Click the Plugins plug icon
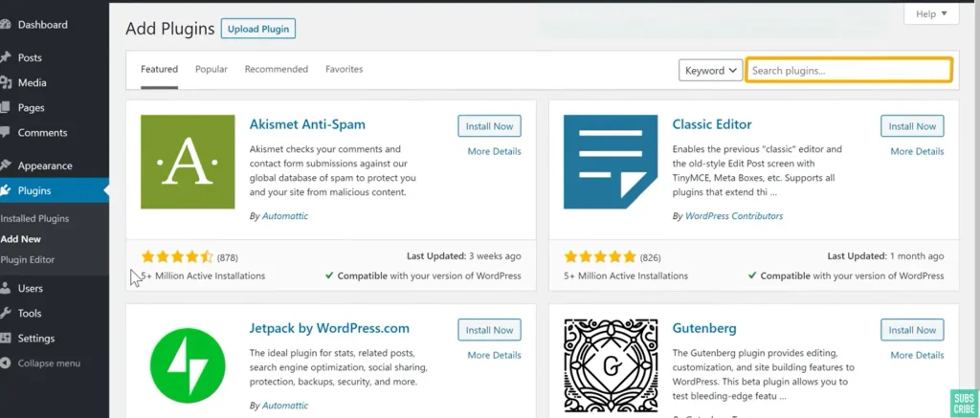Viewport: 980px width, 418px height. pos(6,190)
